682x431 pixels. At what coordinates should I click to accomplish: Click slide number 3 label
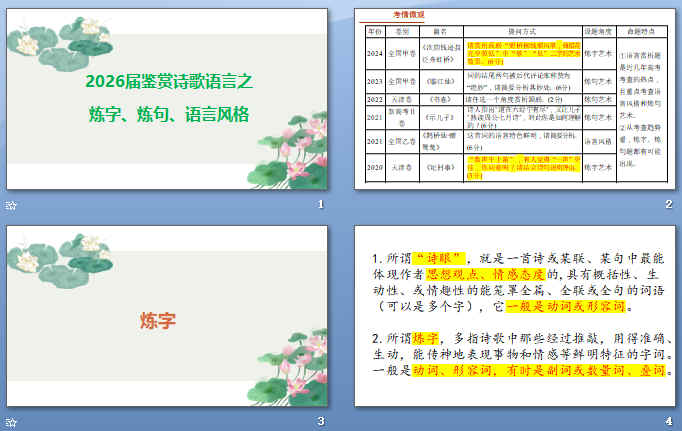click(x=321, y=421)
